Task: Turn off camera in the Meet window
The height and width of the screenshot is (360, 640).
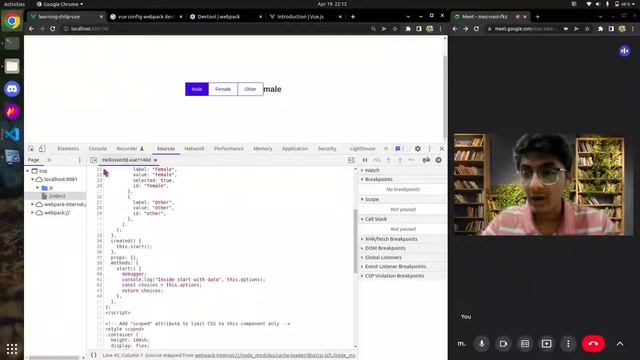Action: click(x=503, y=344)
